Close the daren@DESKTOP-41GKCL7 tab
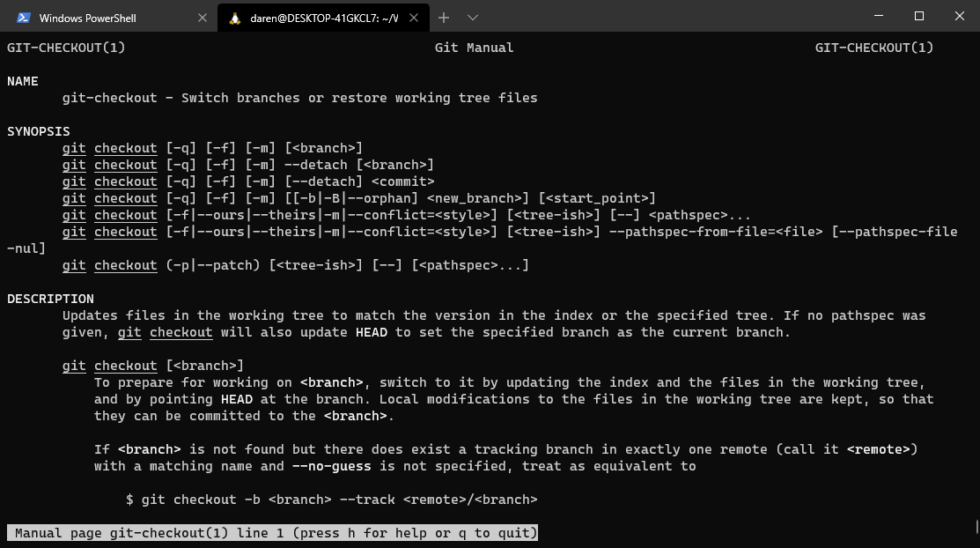Screen dimensions: 980x548 (x=414, y=19)
